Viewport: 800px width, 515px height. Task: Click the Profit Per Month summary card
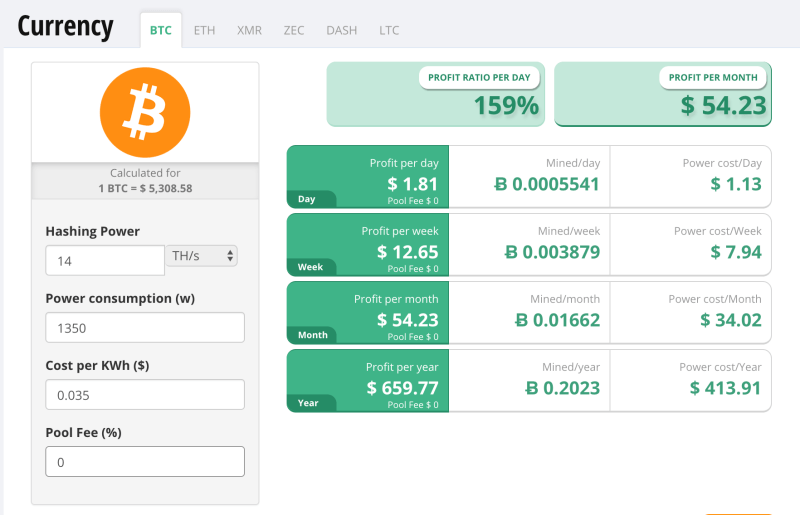[663, 94]
